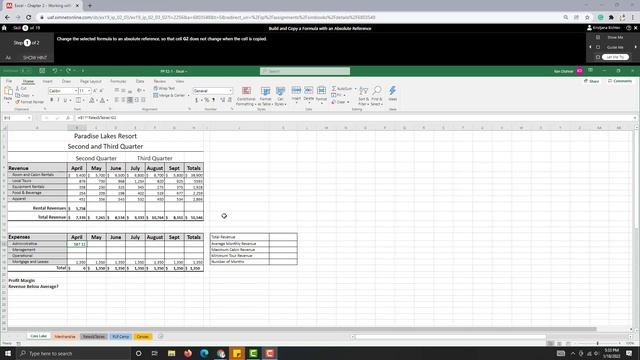The height and width of the screenshot is (360, 640).
Task: Click the formula bar input field
Action: tap(354, 118)
